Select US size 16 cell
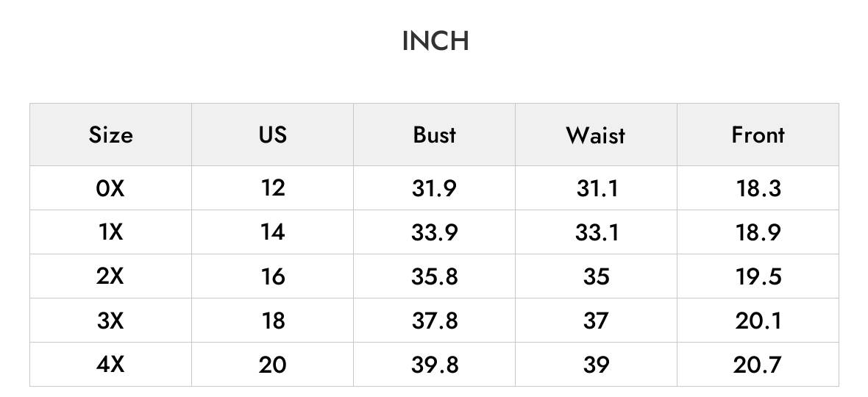The image size is (868, 397). pos(272,276)
